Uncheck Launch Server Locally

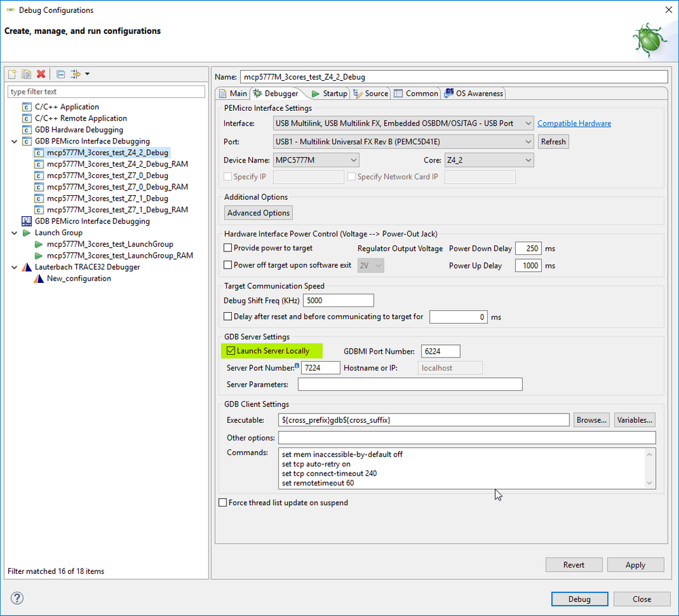tap(231, 351)
